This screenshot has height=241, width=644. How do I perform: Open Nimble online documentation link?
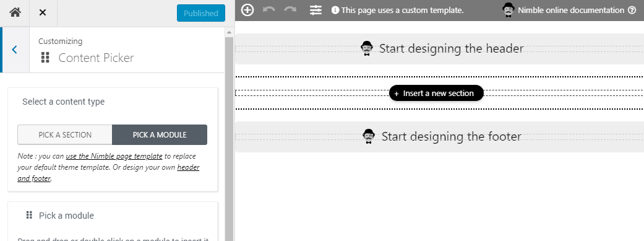coord(571,11)
